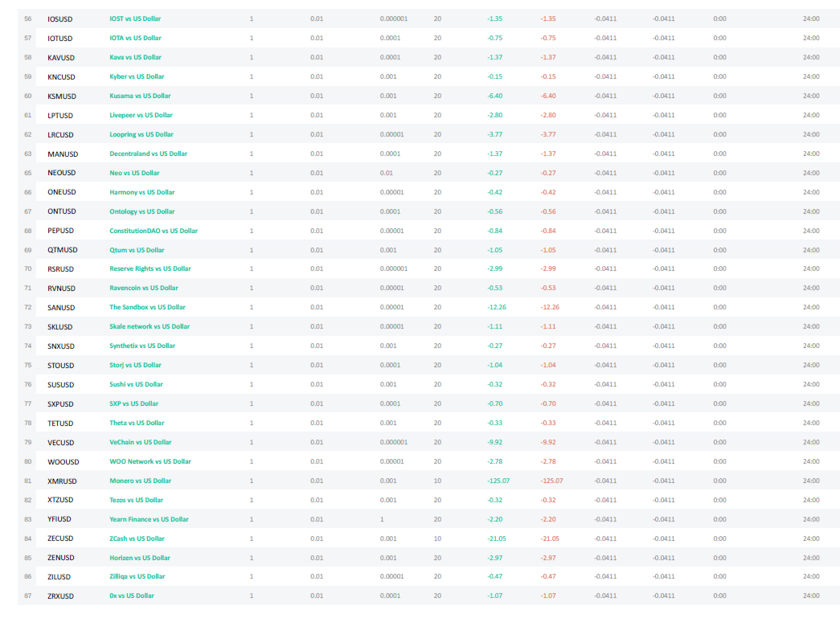Select the NEOUSD symbol cell
840x622 pixels.
click(62, 173)
